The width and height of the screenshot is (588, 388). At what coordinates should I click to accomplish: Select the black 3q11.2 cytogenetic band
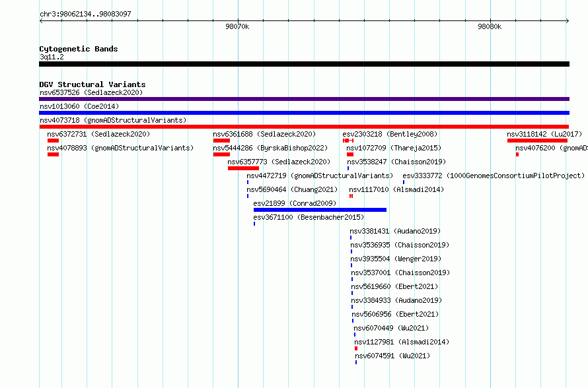304,64
